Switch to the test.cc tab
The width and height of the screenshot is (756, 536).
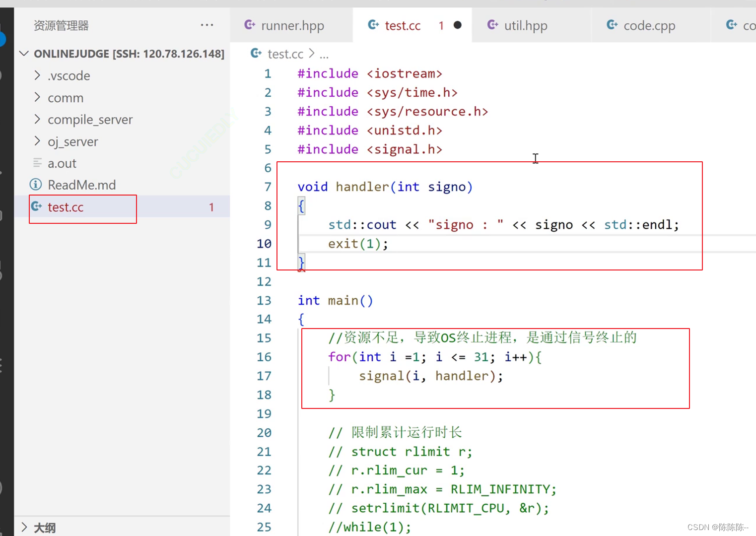point(412,25)
